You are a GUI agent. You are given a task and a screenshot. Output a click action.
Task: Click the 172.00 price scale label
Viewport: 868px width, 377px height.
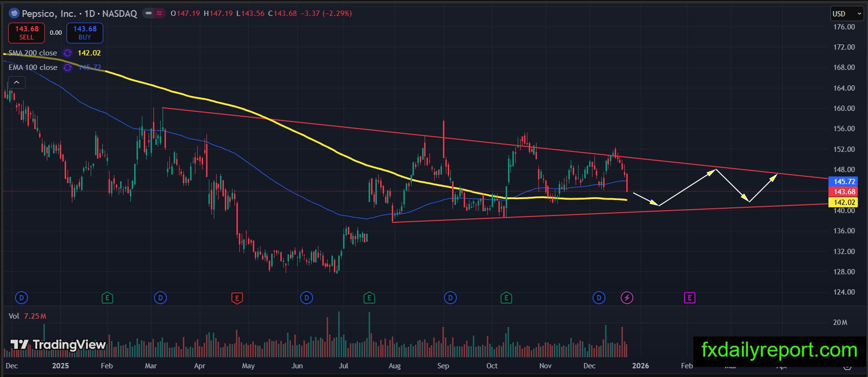[x=844, y=47]
